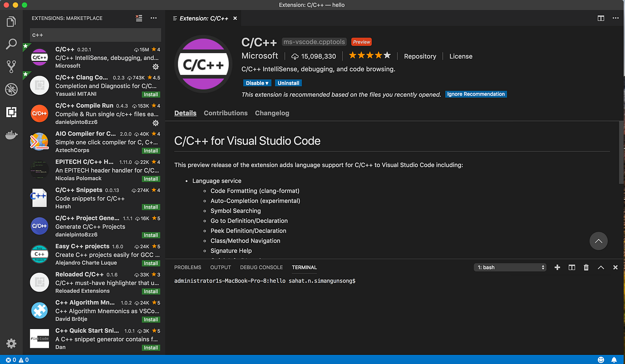Create a new terminal with the plus icon
This screenshot has height=364, width=625.
[x=557, y=267]
